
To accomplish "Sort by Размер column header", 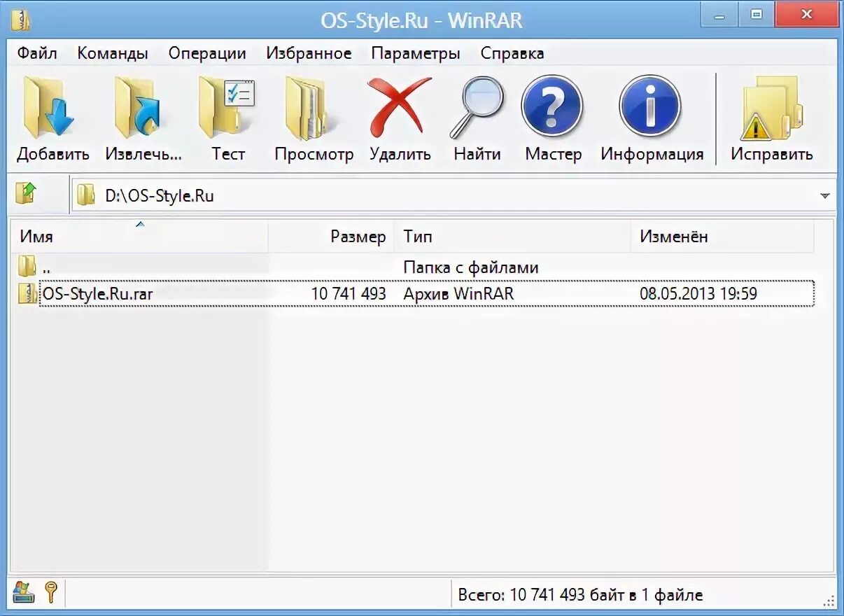I will 331,237.
